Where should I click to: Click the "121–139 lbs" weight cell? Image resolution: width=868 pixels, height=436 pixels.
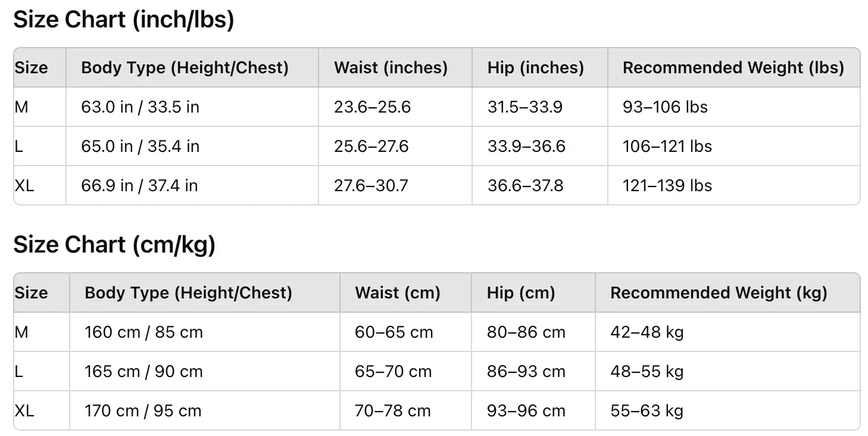[667, 186]
